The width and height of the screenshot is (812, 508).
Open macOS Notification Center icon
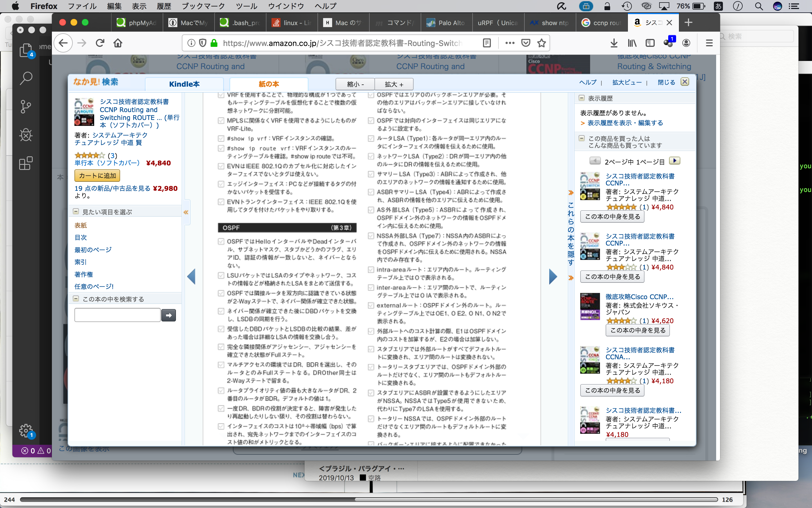[x=794, y=6]
